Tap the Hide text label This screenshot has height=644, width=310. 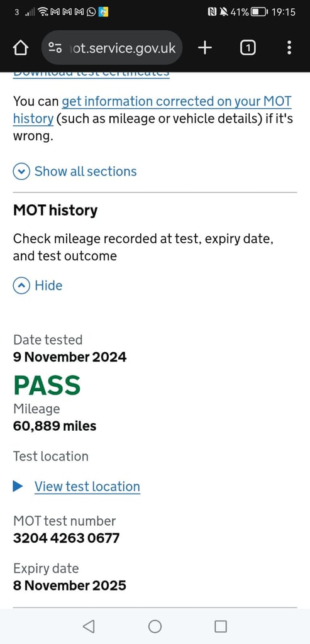tap(48, 286)
